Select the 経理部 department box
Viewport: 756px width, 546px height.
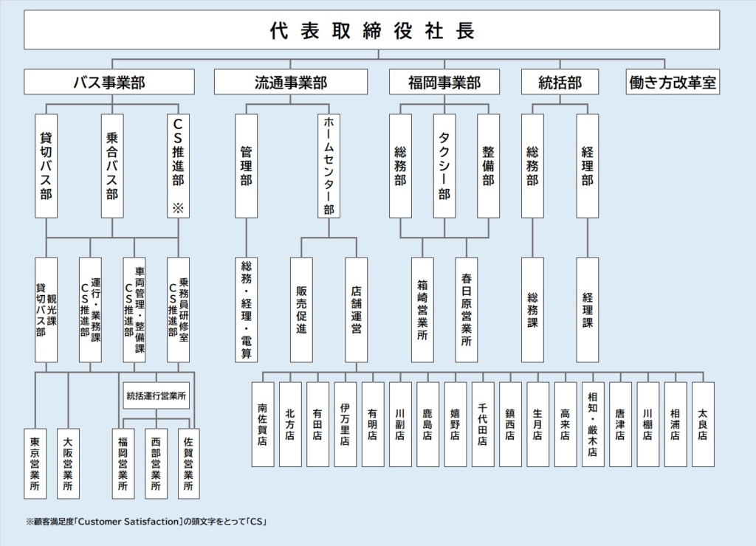[x=588, y=166]
